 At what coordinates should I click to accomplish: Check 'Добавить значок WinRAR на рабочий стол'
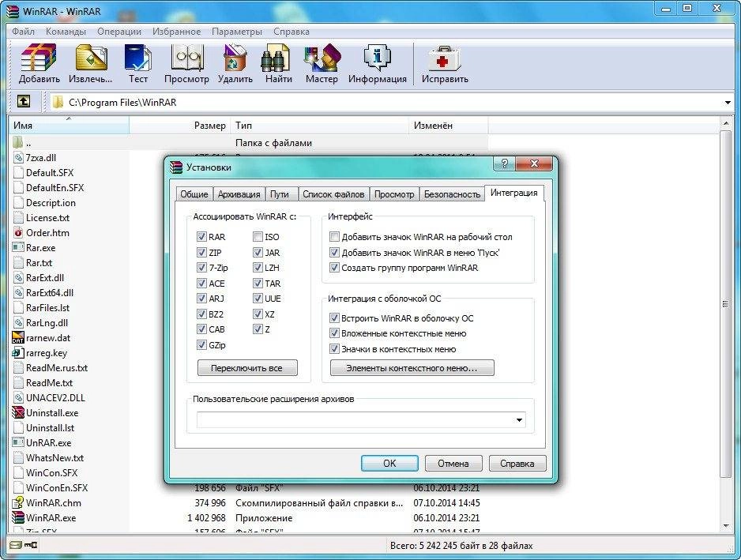click(334, 236)
